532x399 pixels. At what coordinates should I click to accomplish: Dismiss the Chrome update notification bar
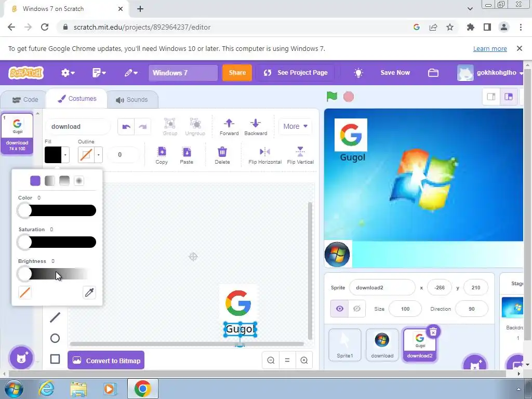click(x=520, y=48)
